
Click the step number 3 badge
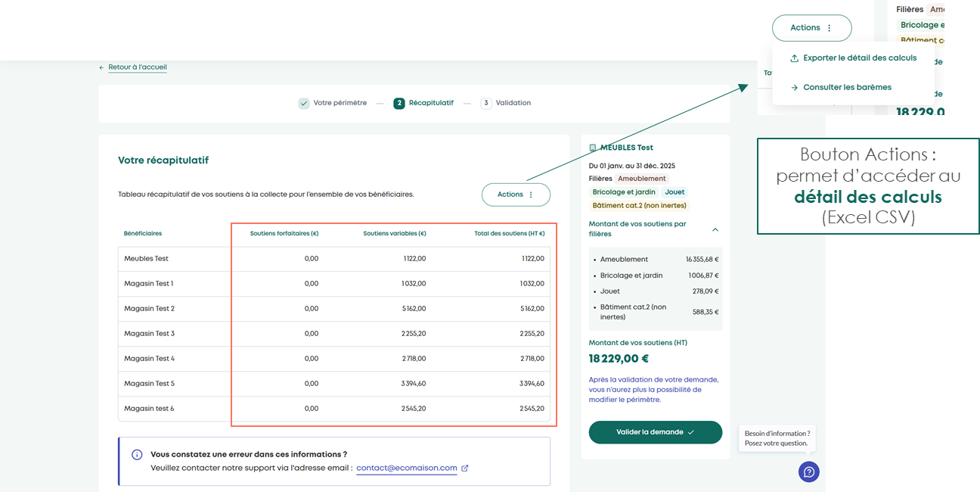point(486,103)
